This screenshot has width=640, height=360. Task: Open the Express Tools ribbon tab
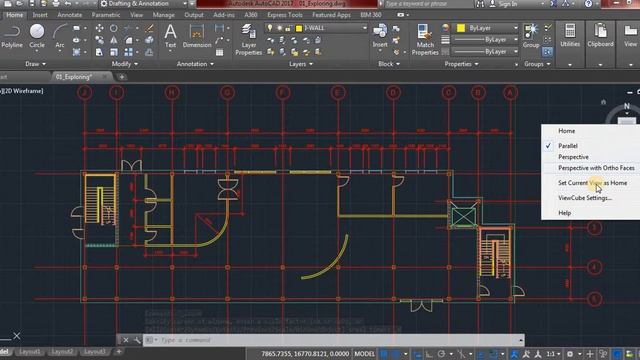pos(284,15)
